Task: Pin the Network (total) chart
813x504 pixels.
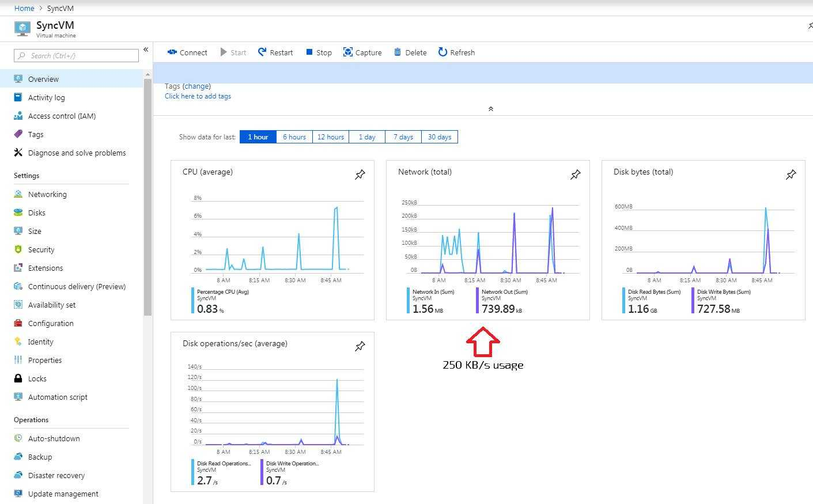Action: (x=576, y=174)
